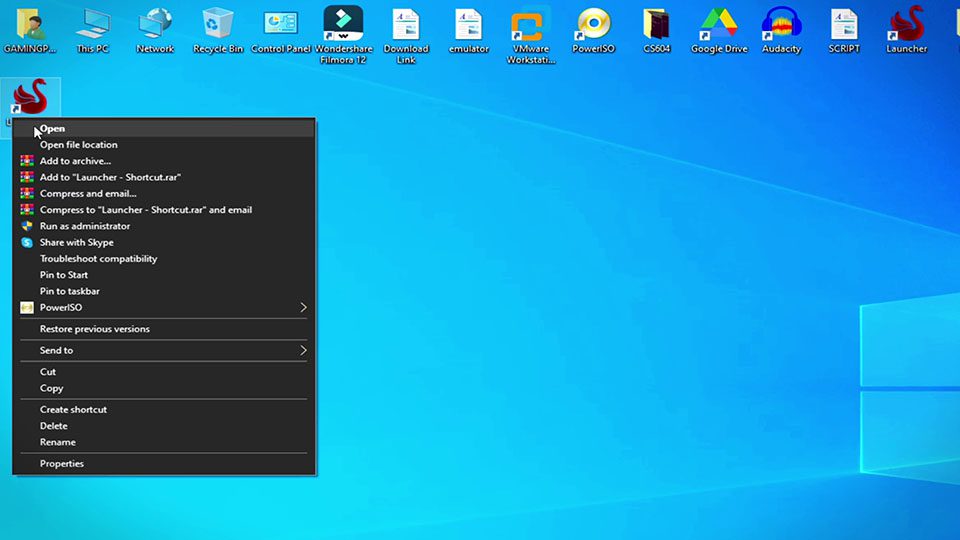The height and width of the screenshot is (540, 960).
Task: Click Skype icon beside Share with Skype
Action: click(27, 242)
